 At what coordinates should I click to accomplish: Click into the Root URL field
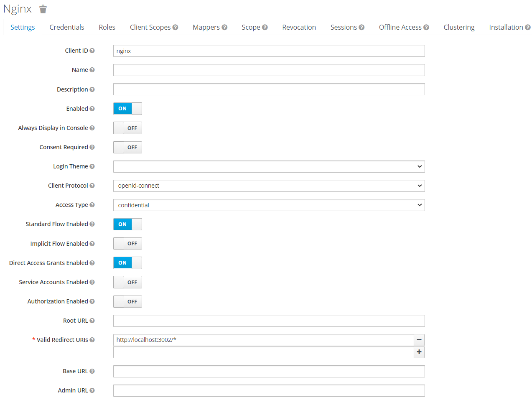(x=269, y=321)
